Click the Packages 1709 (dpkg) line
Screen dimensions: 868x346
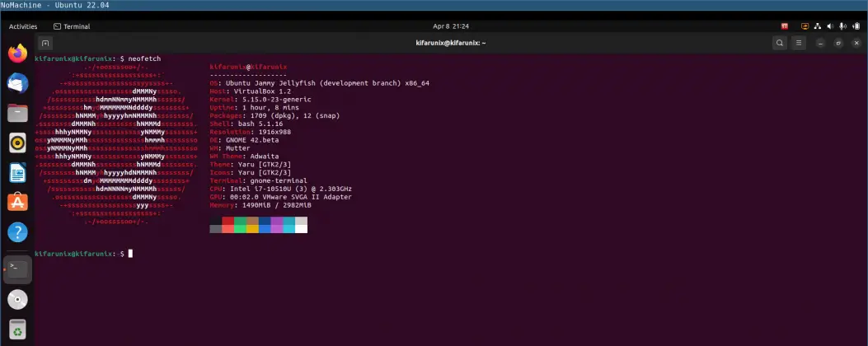tap(274, 115)
